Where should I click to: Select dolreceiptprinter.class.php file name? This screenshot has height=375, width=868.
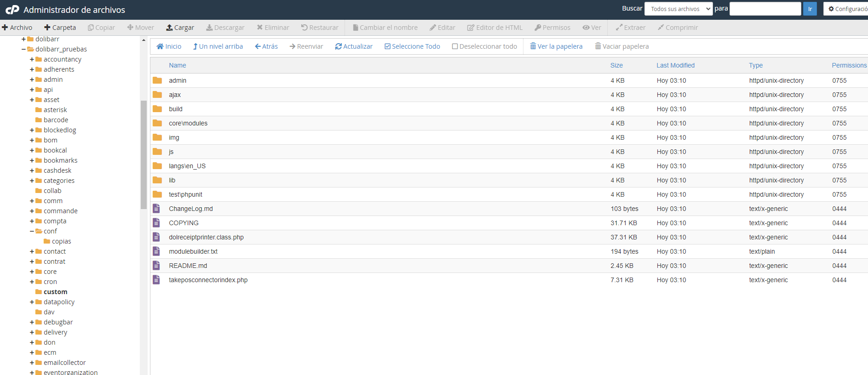206,237
